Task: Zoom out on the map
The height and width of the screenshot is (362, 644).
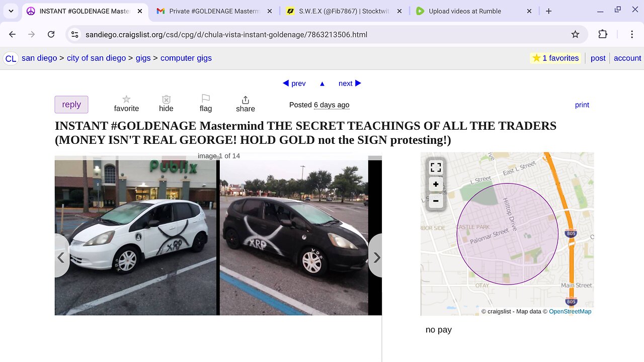Action: [436, 201]
